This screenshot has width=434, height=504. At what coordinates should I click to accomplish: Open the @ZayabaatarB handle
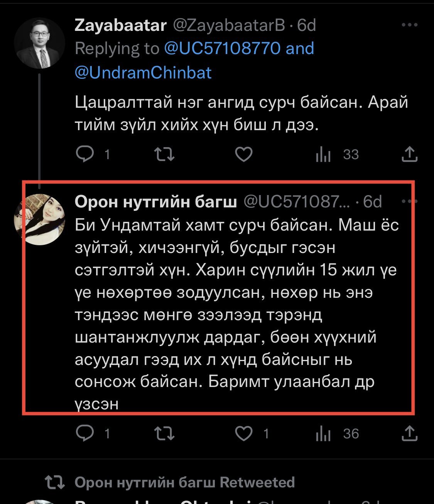tap(228, 25)
